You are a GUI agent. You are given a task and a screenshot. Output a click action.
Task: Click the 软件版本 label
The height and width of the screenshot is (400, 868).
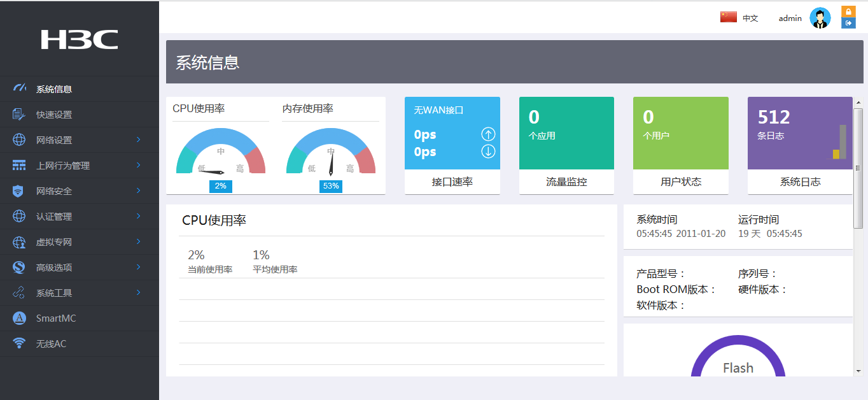(x=661, y=305)
